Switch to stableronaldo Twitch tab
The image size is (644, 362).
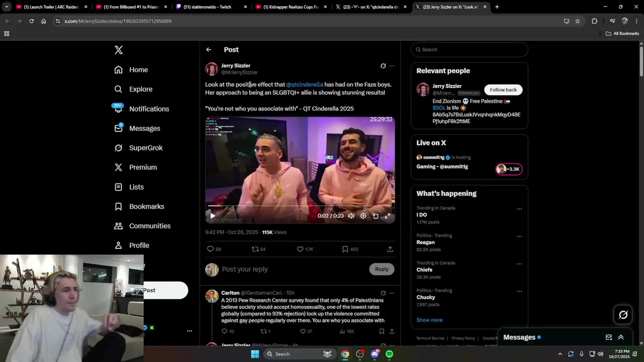(x=211, y=7)
